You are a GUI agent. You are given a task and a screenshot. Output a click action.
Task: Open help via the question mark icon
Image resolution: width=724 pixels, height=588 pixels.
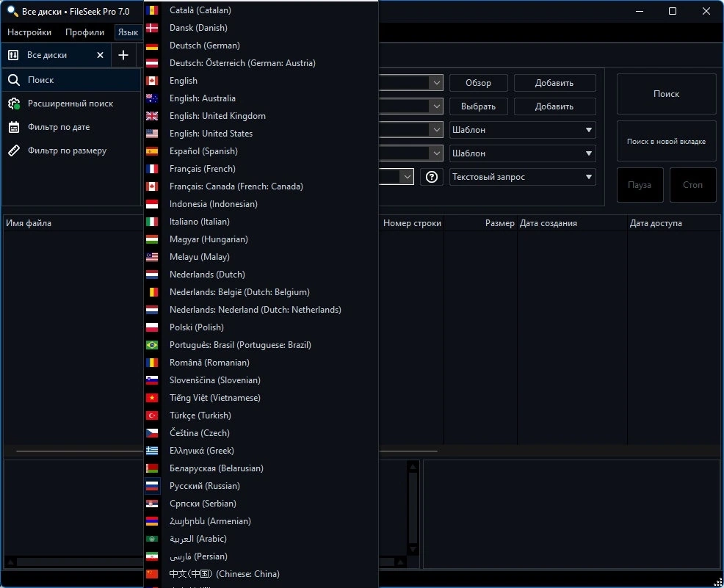432,177
